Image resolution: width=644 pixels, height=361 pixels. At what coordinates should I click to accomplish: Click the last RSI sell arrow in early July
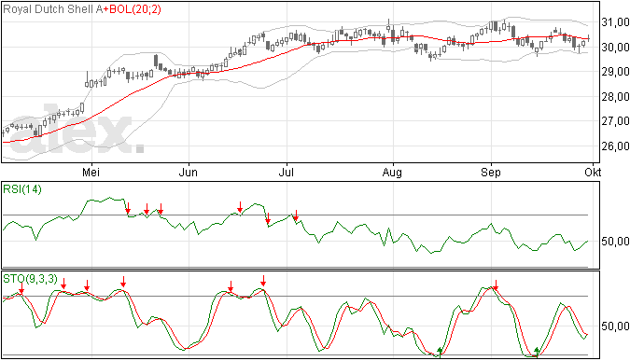(296, 215)
